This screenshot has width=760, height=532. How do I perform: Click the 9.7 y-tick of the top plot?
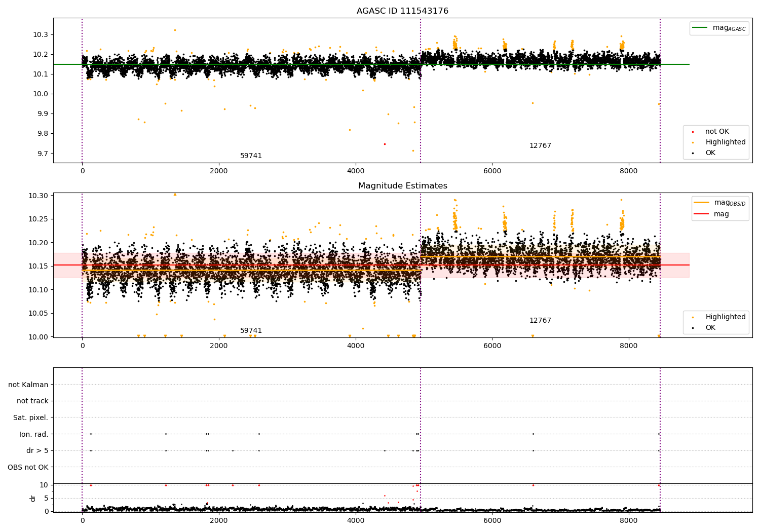click(43, 154)
